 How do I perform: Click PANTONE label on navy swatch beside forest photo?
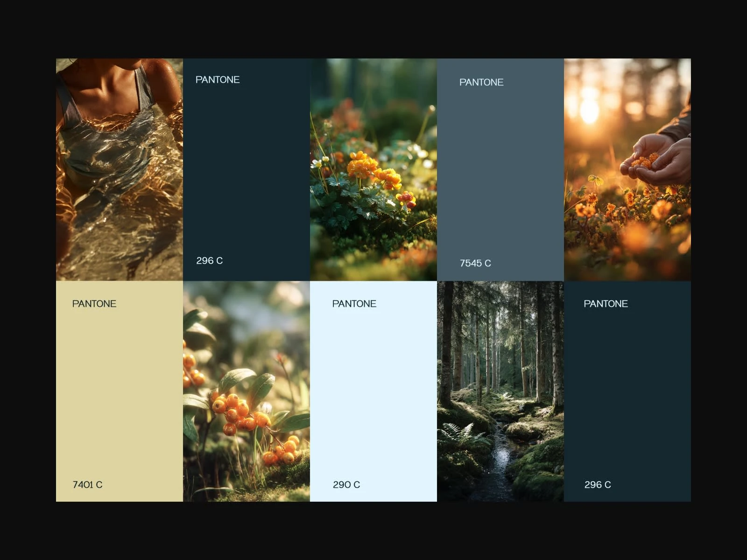tap(606, 304)
